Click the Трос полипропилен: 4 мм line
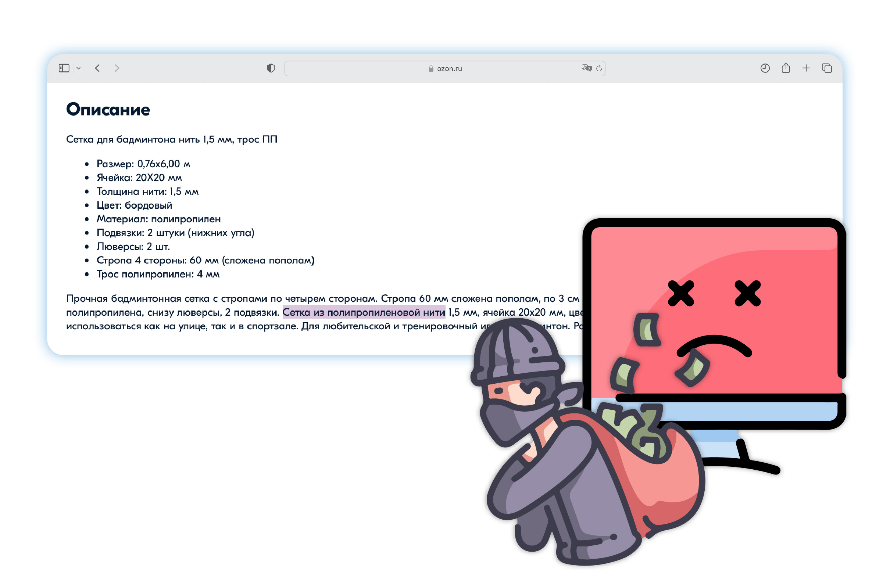 click(x=158, y=274)
